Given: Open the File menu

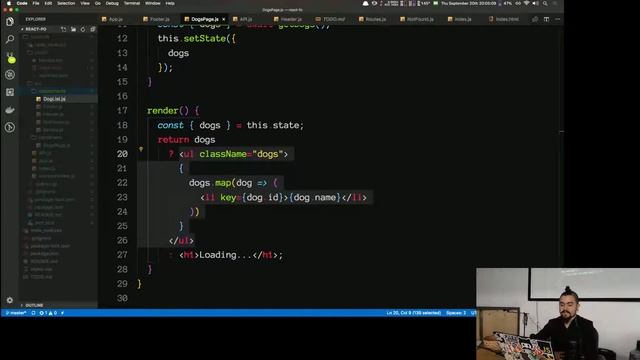Looking at the screenshot, I should click(x=36, y=3).
